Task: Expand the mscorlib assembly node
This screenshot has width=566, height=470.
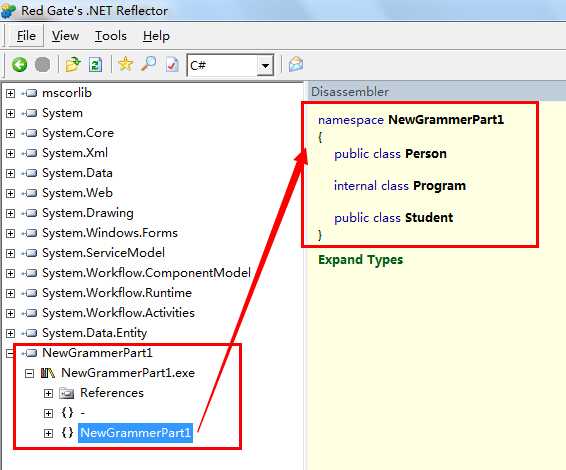Action: point(10,93)
